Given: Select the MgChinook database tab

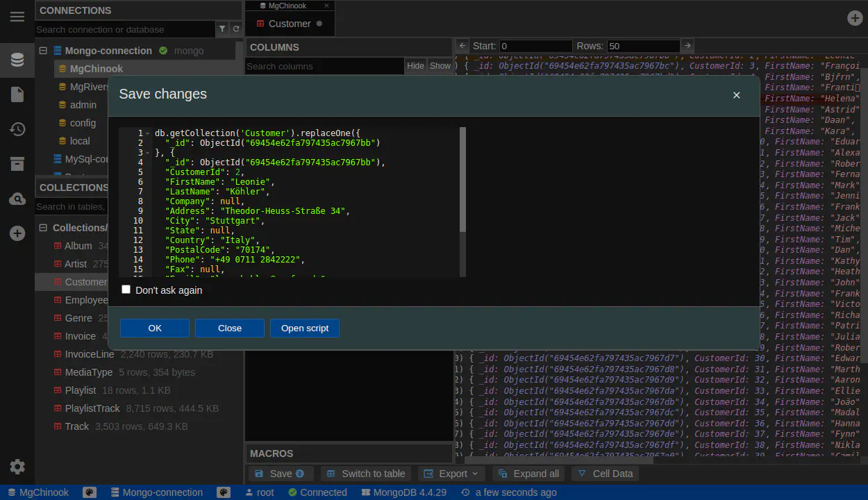Looking at the screenshot, I should (287, 6).
